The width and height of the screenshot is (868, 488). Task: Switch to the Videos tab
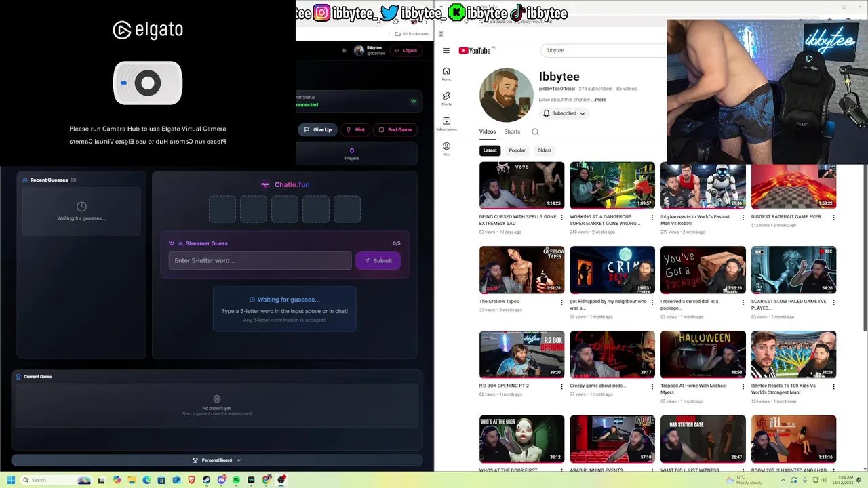coord(488,132)
